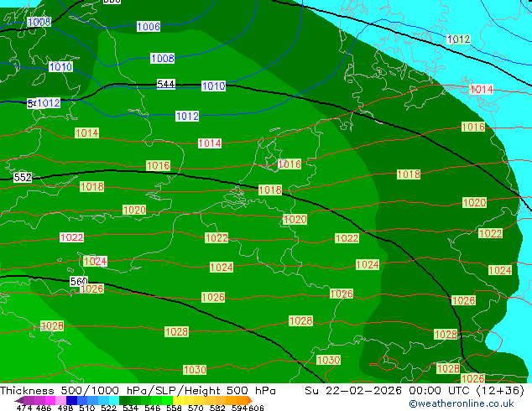Click the 606 legend value
This screenshot has width=532, height=411.
point(256,408)
